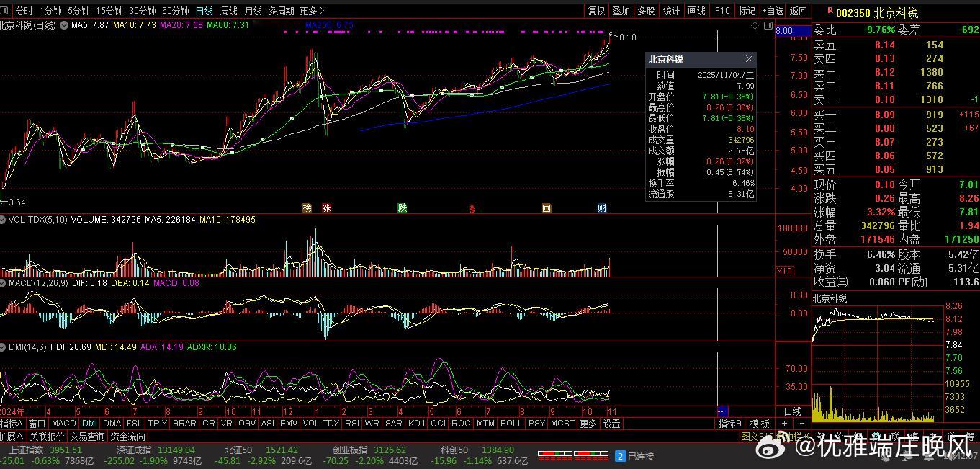Click the 涨 event marker on chart
Image resolution: width=980 pixels, height=469 pixels.
[326, 208]
